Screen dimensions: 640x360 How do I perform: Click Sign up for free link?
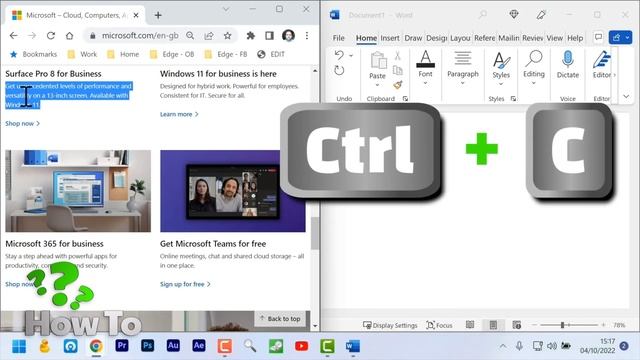185,284
